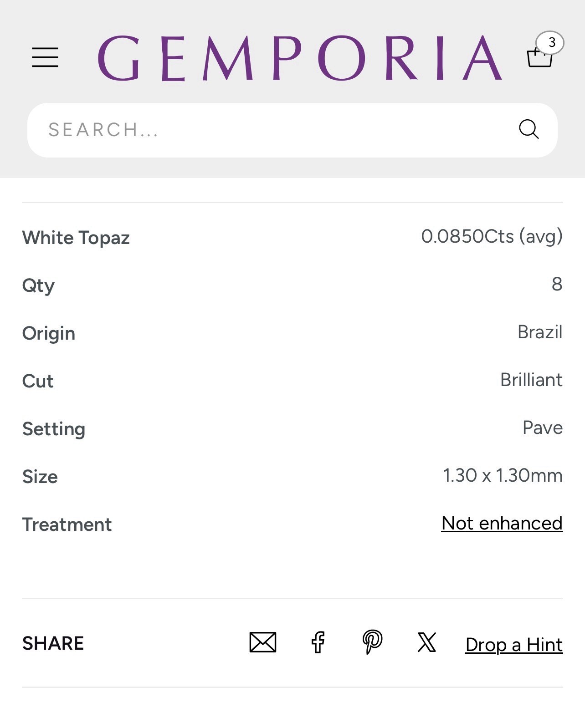Go to homepage via Gemporia logo
Viewport: 585px width, 728px height.
300,58
